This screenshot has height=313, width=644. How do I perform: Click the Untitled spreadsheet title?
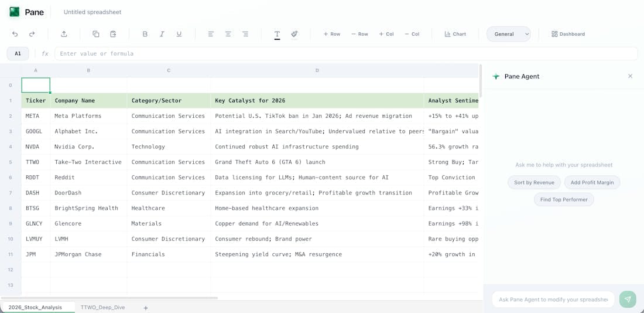pos(93,12)
